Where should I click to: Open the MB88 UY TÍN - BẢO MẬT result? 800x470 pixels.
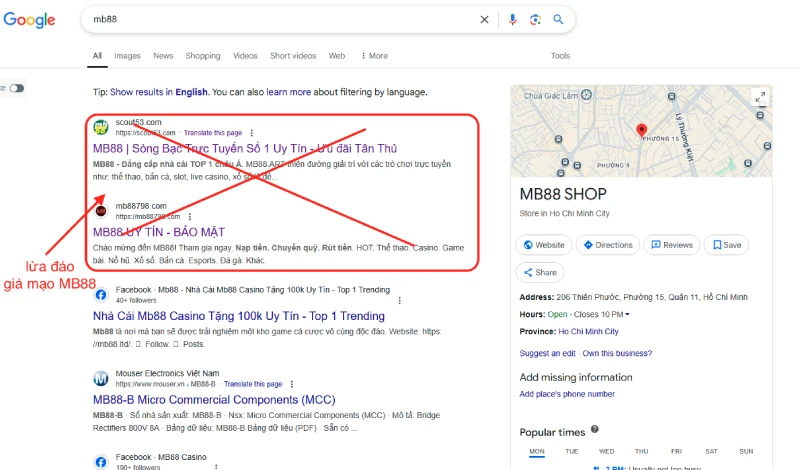coord(159,232)
